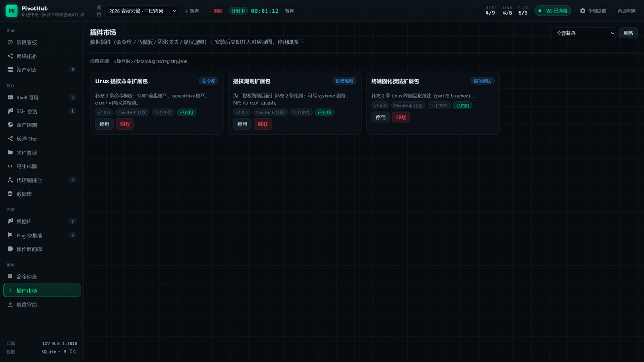Uninstall the 终端固化技法扩展包 plugin
The width and height of the screenshot is (644, 362).
[x=401, y=117]
